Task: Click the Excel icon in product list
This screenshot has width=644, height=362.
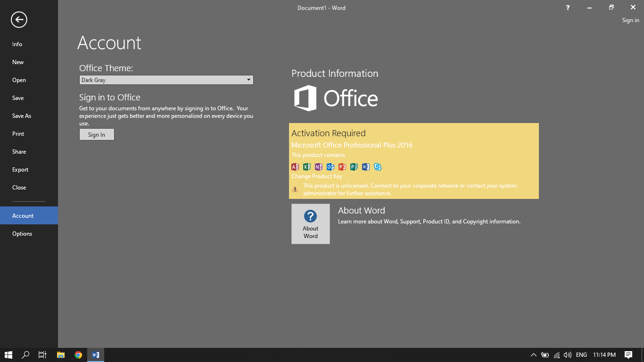Action: (307, 167)
